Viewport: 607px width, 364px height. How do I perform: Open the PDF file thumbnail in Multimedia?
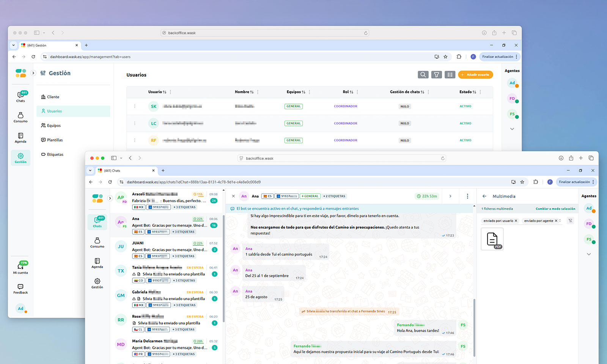click(x=492, y=239)
